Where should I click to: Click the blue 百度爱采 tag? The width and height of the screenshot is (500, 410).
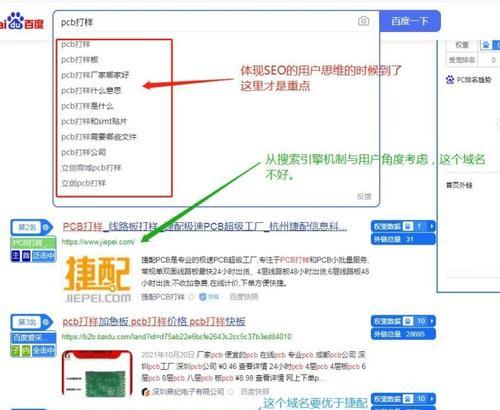click(33, 338)
